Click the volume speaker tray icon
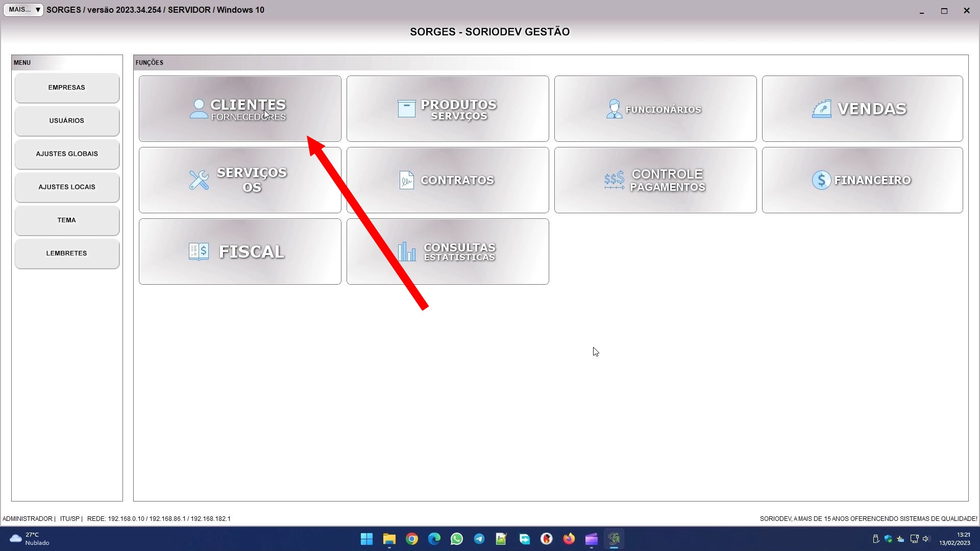The image size is (980, 551). pyautogui.click(x=926, y=539)
